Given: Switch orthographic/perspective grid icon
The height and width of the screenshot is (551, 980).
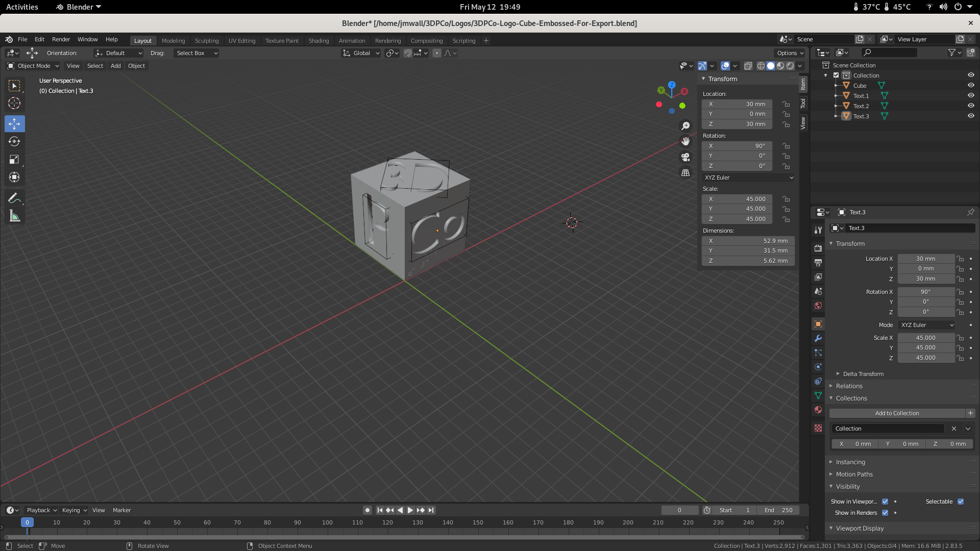Looking at the screenshot, I should click(685, 172).
